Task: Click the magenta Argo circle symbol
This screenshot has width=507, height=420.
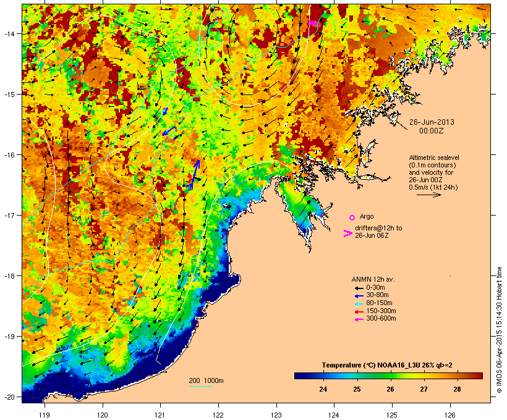Action: (352, 217)
